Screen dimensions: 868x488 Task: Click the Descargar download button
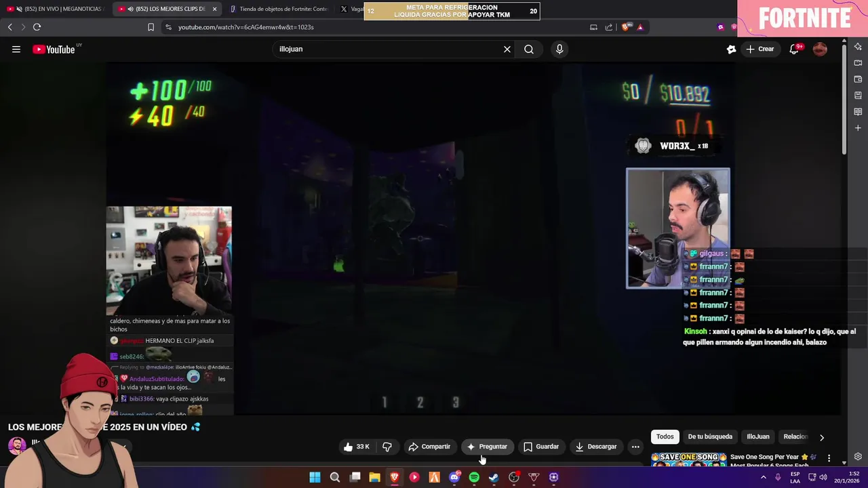(x=596, y=447)
